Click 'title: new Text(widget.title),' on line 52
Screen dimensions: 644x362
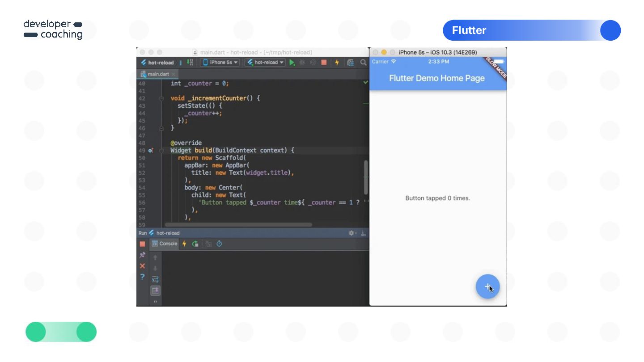(243, 173)
